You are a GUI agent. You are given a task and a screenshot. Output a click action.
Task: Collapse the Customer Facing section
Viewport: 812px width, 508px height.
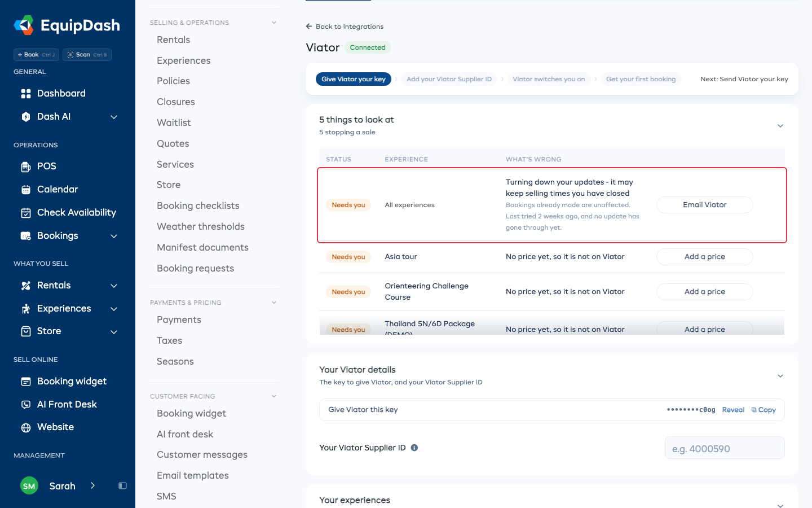coord(274,396)
